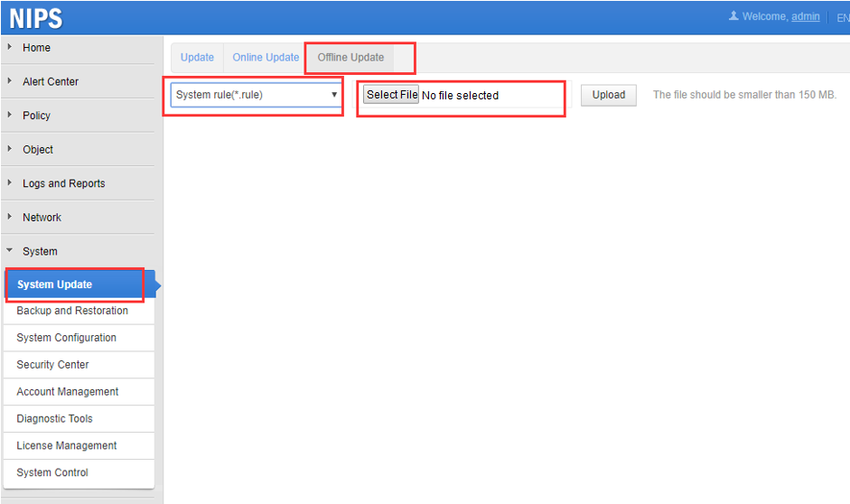Click the Select File button
This screenshot has height=504, width=850.
click(391, 95)
